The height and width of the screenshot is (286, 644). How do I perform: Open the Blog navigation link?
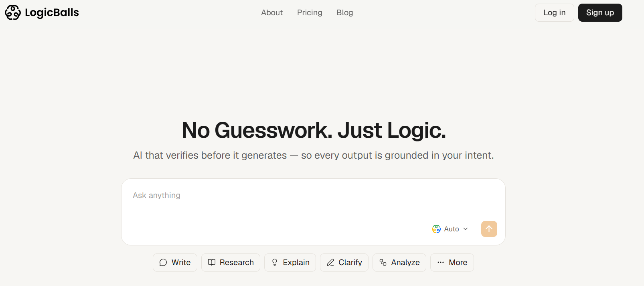click(x=344, y=13)
